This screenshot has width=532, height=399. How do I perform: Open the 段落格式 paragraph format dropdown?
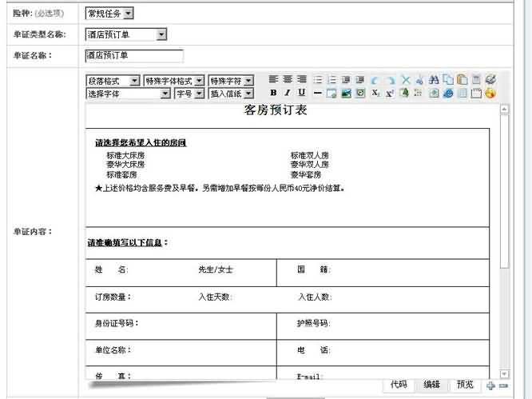tap(113, 81)
